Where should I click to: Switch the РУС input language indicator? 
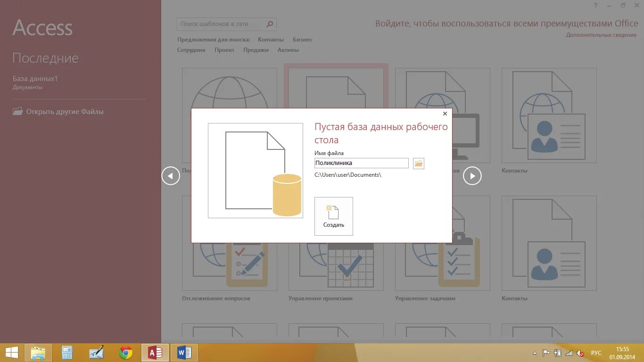(x=596, y=353)
